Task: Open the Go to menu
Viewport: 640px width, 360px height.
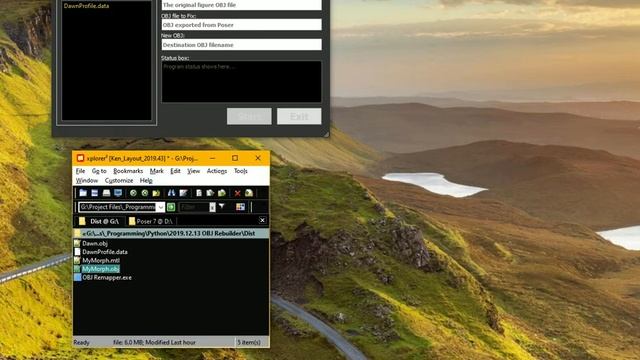Action: 99,171
